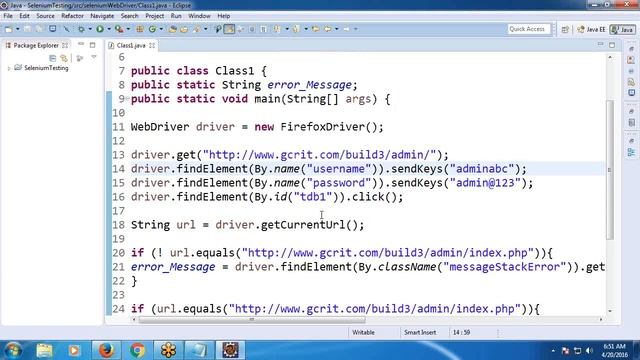Close the Class1.java editor tab
Image resolution: width=640 pixels, height=360 pixels.
[152, 45]
